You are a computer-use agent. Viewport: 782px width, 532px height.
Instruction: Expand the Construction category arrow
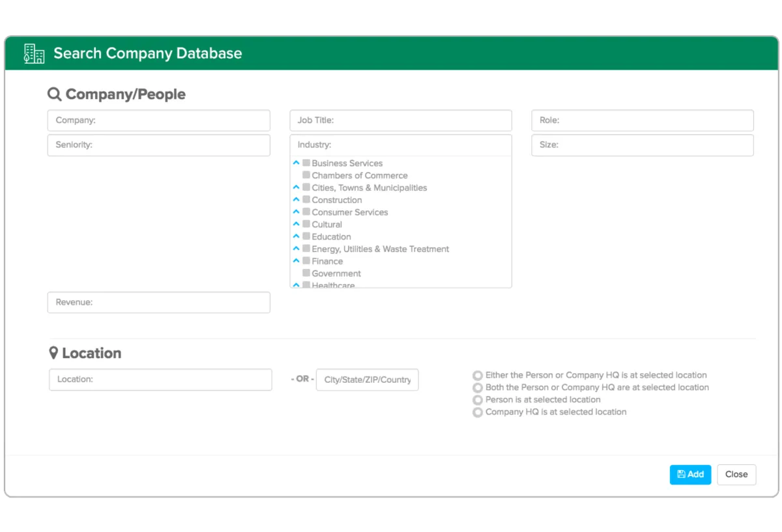297,199
